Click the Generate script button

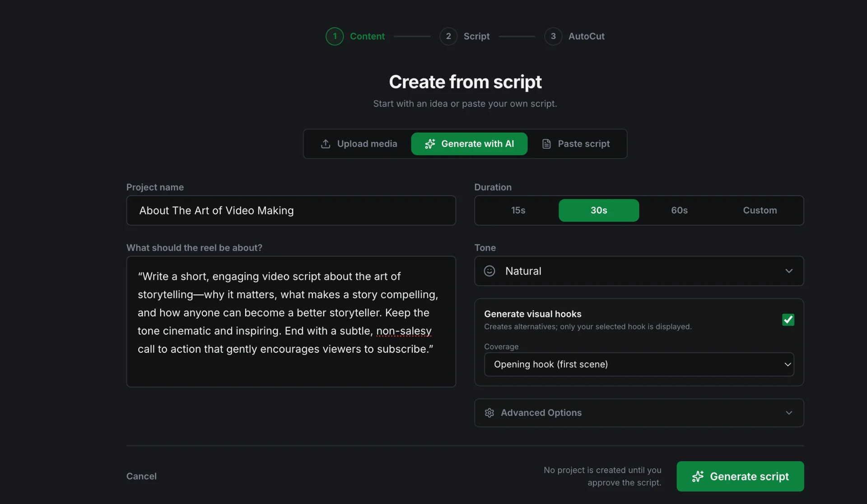(740, 476)
